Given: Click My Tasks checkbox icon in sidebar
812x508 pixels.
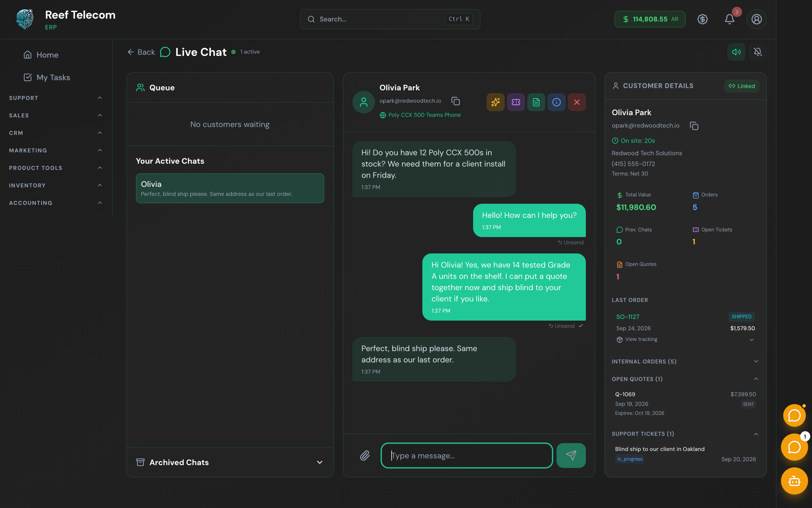Looking at the screenshot, I should pyautogui.click(x=28, y=77).
